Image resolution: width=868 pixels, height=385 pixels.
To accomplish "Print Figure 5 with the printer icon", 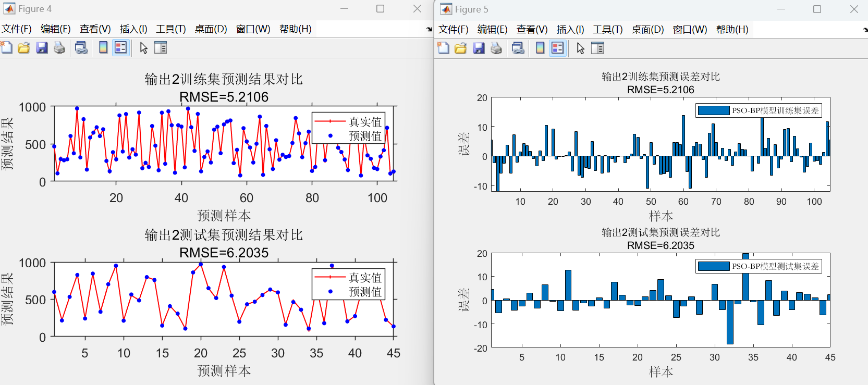I will 496,48.
